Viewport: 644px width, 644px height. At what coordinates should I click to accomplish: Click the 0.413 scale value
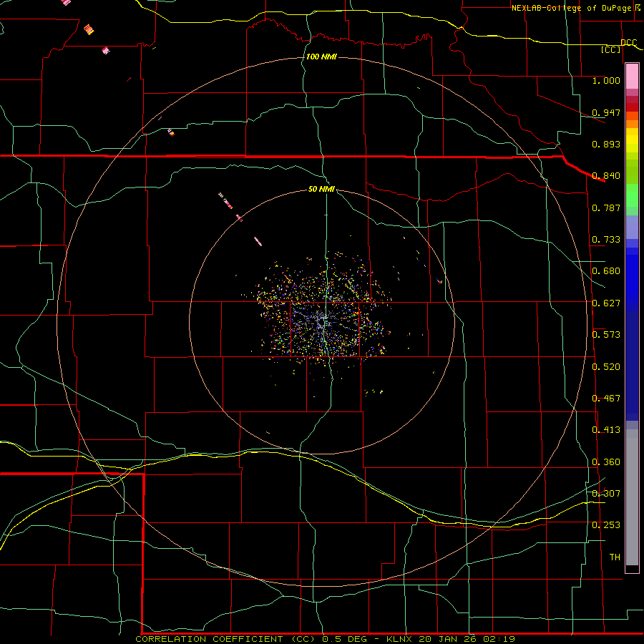606,430
